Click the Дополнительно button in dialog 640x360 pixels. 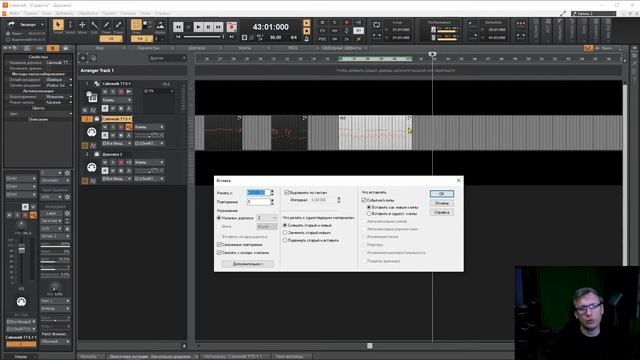pyautogui.click(x=248, y=264)
